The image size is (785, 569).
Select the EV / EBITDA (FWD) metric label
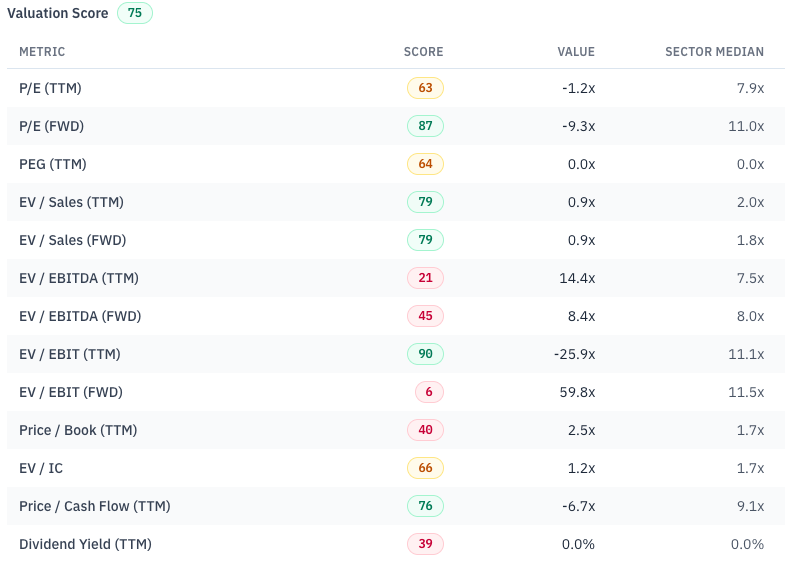click(x=80, y=316)
